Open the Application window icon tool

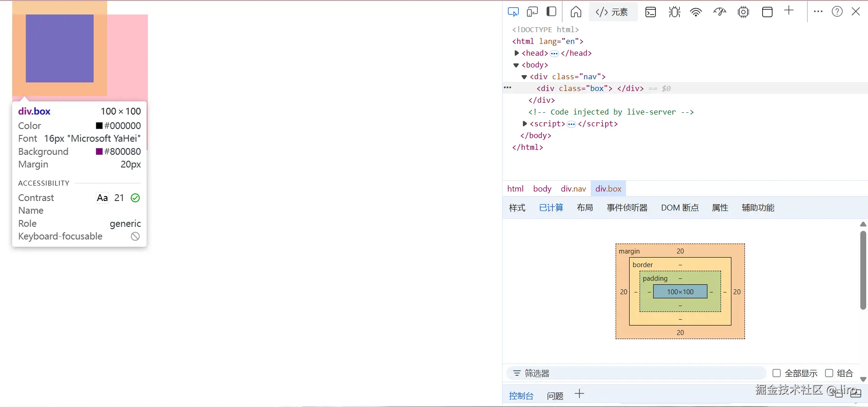(767, 12)
